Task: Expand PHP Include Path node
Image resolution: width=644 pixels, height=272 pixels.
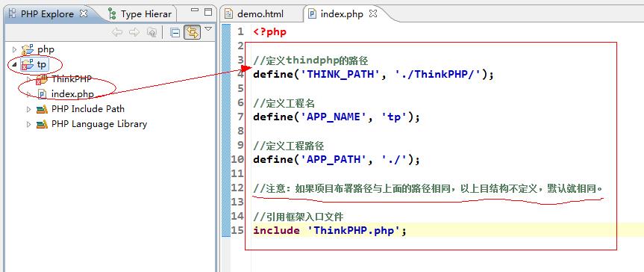Action: coord(28,109)
